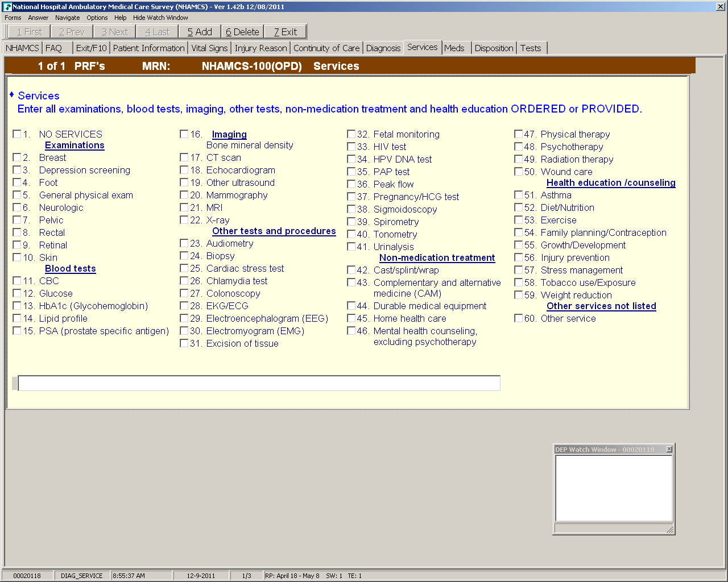Click the Prev record button
The width and height of the screenshot is (728, 582).
click(x=72, y=32)
